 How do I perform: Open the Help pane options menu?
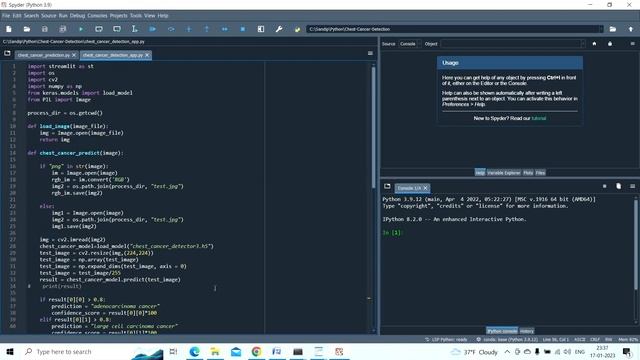point(632,44)
